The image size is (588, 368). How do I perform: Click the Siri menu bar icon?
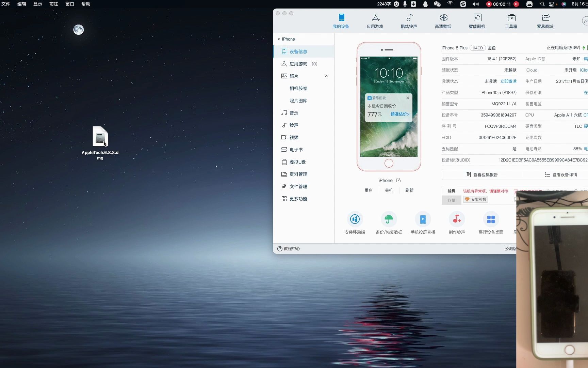(x=564, y=4)
